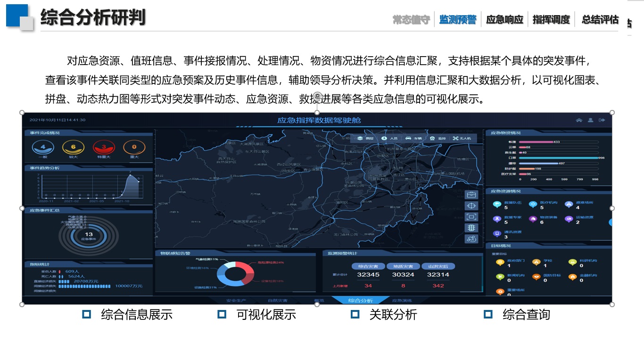Click the user profile icon in dashboard header
The image size is (644, 360).
click(x=590, y=120)
